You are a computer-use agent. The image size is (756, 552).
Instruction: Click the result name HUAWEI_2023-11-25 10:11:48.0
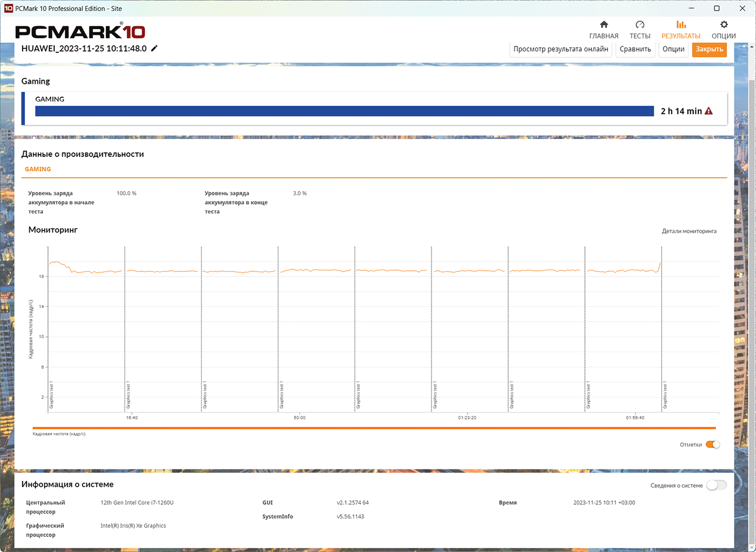click(84, 48)
